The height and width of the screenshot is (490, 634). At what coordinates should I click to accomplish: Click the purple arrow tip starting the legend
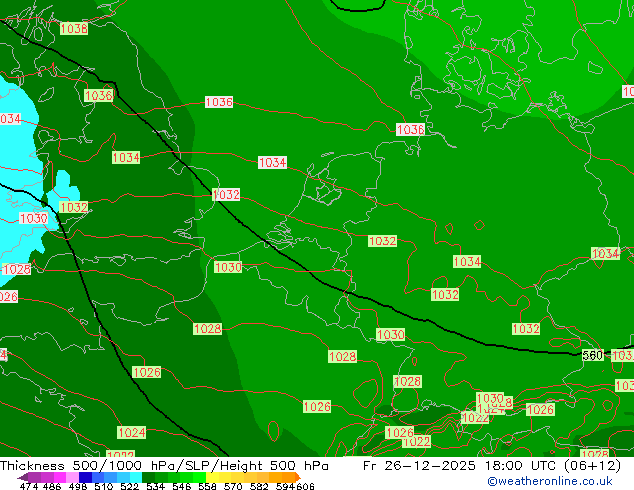pos(23,477)
